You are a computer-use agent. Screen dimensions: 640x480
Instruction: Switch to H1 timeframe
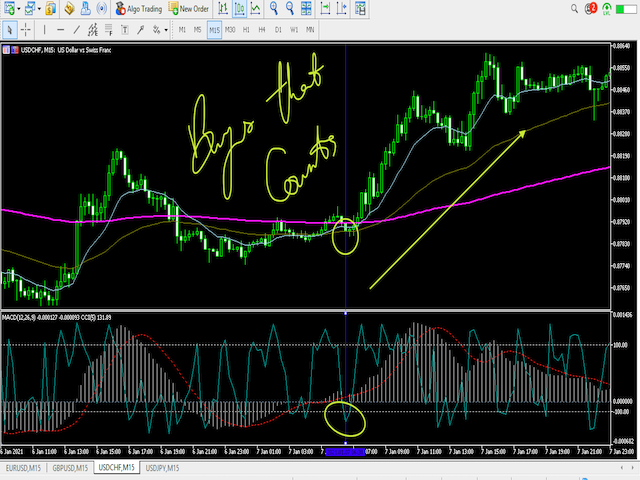(x=246, y=30)
